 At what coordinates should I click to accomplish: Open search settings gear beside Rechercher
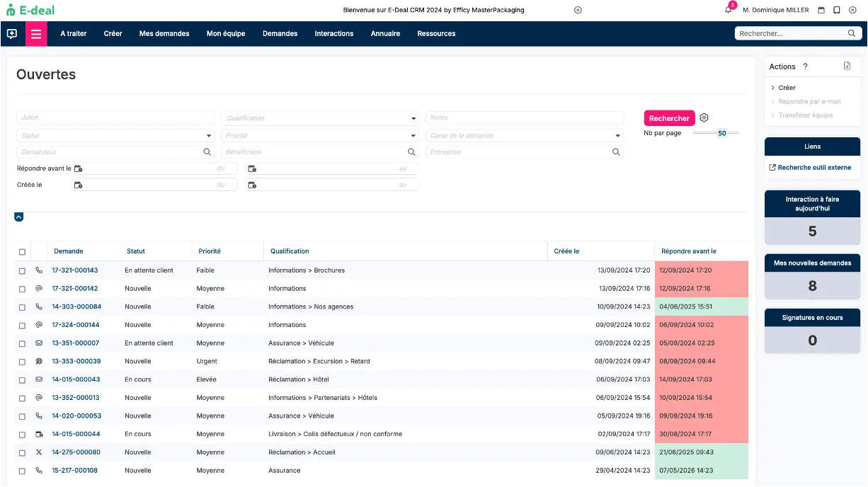pyautogui.click(x=704, y=118)
